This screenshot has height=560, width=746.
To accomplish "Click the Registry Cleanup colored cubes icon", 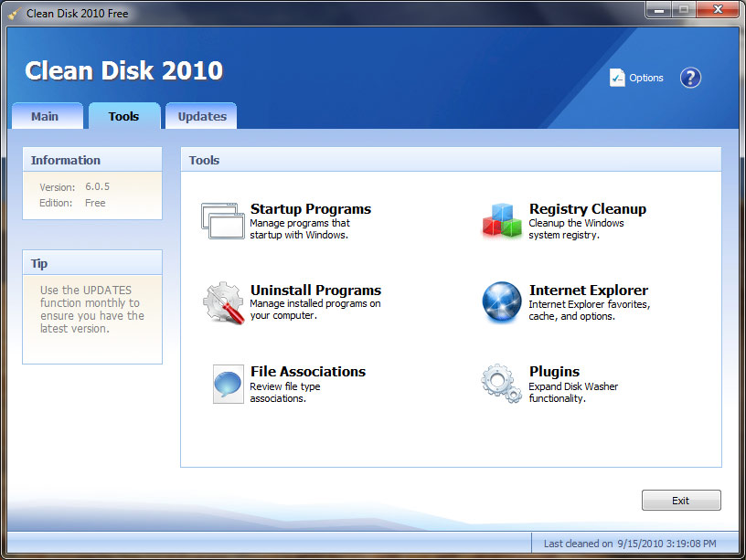I will click(x=502, y=220).
